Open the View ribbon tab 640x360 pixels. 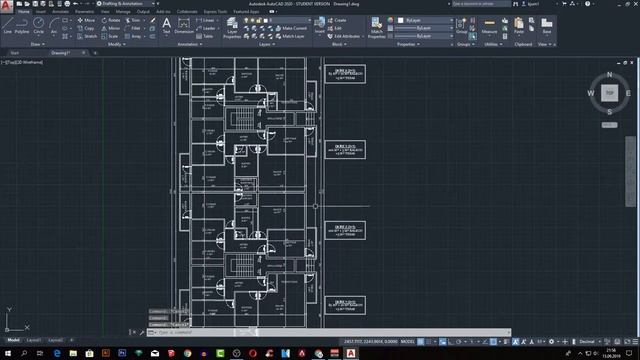[105, 12]
